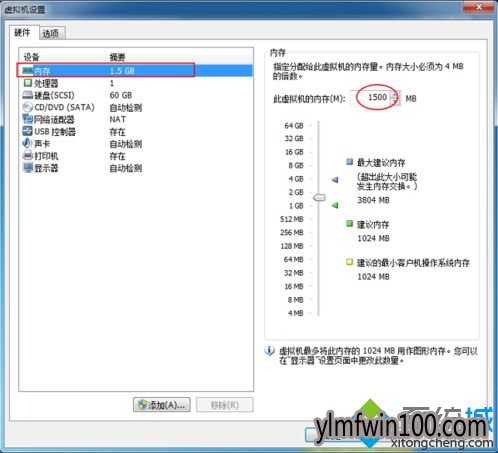Select the 硬盘(SCSI) hard disk icon
The image size is (498, 453).
click(28, 95)
